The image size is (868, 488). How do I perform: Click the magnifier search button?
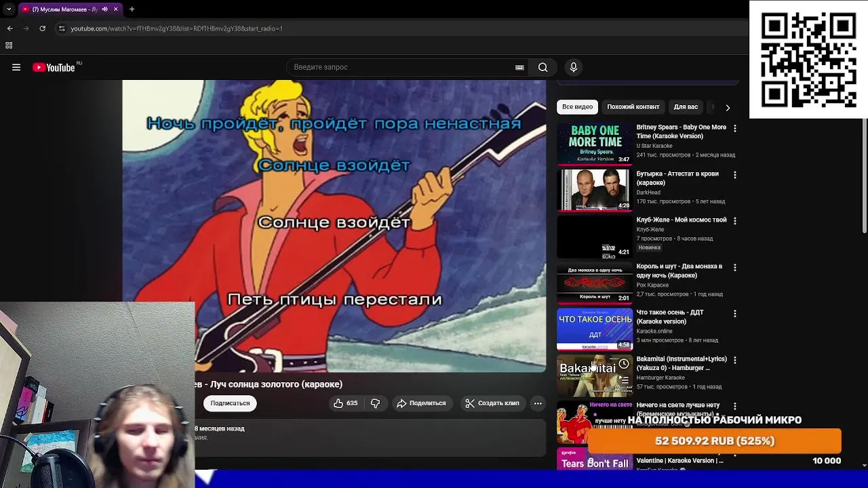coord(542,67)
